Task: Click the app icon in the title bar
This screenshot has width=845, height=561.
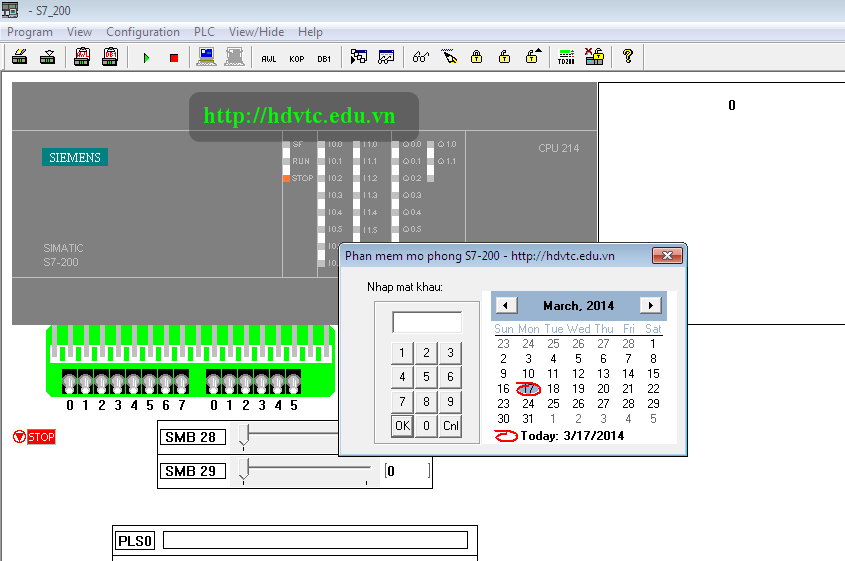Action: [x=10, y=10]
